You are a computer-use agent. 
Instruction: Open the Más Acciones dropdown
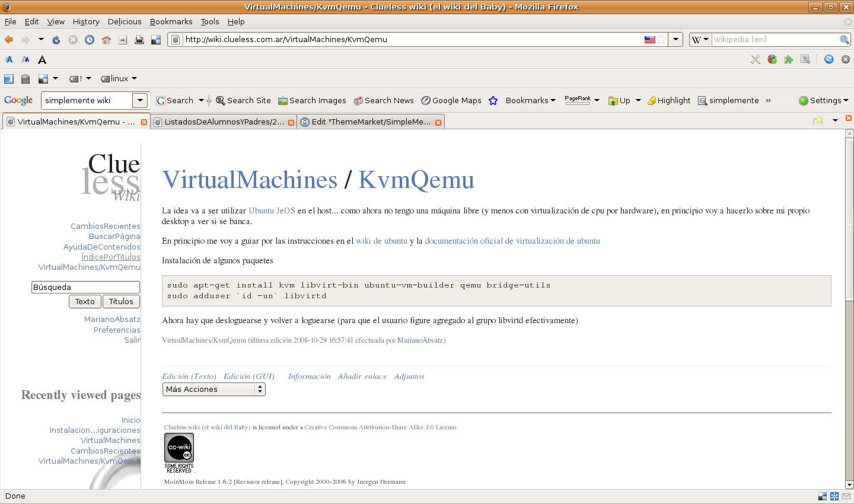[213, 390]
